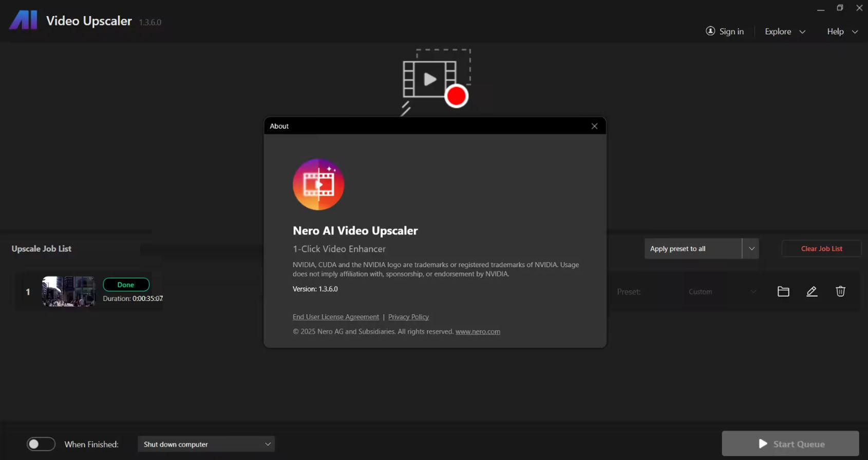
Task: Close the About dialog
Action: pos(594,126)
